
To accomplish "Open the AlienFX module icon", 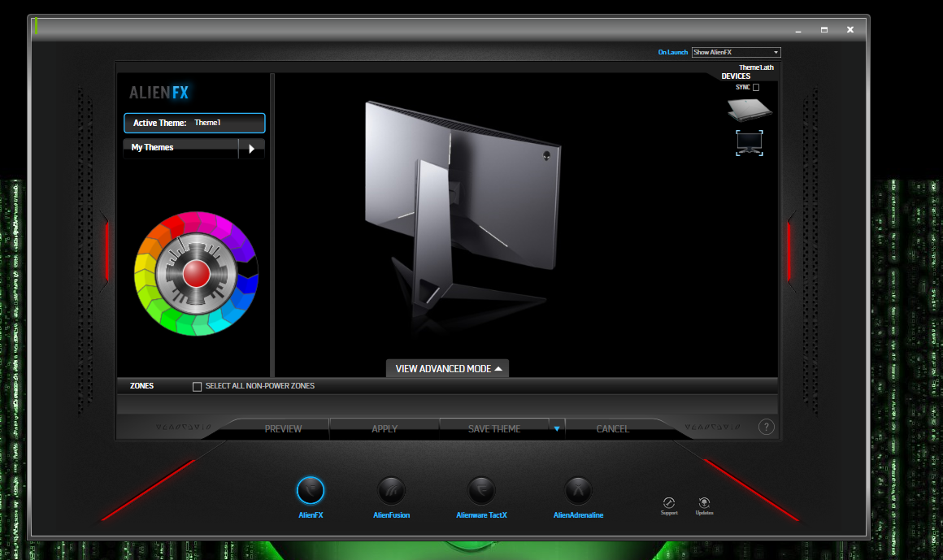I will [311, 490].
